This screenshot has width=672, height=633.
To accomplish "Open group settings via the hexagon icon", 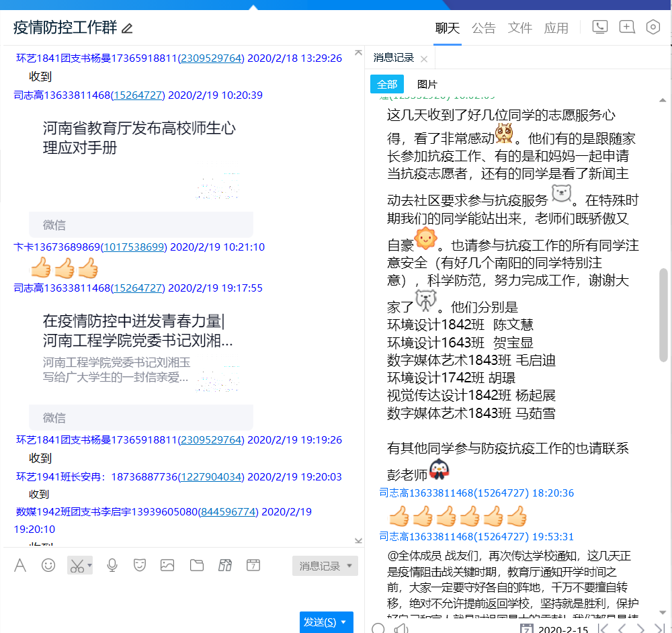I will click(x=653, y=27).
